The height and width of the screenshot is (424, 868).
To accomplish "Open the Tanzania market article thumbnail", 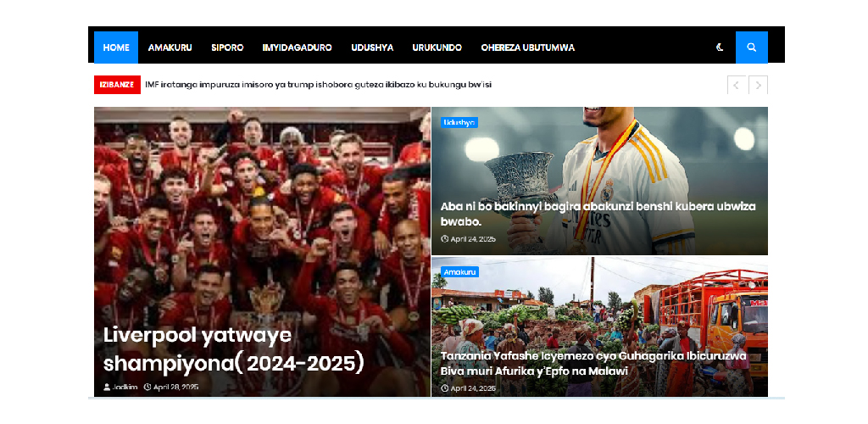I will (x=599, y=326).
